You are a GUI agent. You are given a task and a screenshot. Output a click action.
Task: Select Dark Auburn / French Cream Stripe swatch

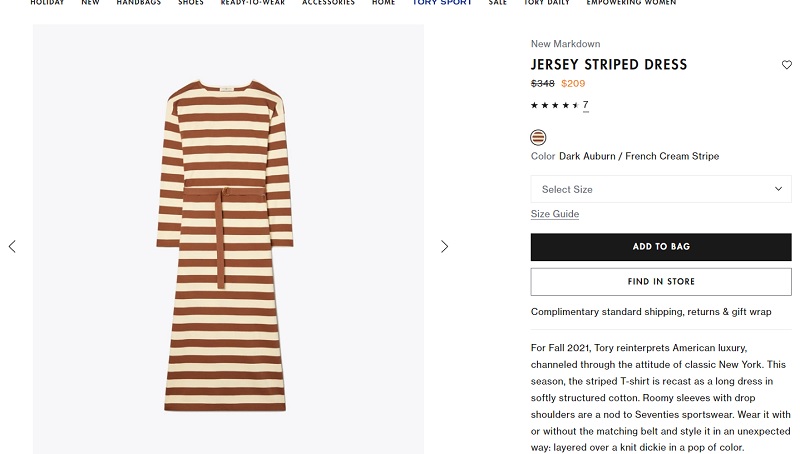[x=538, y=137]
